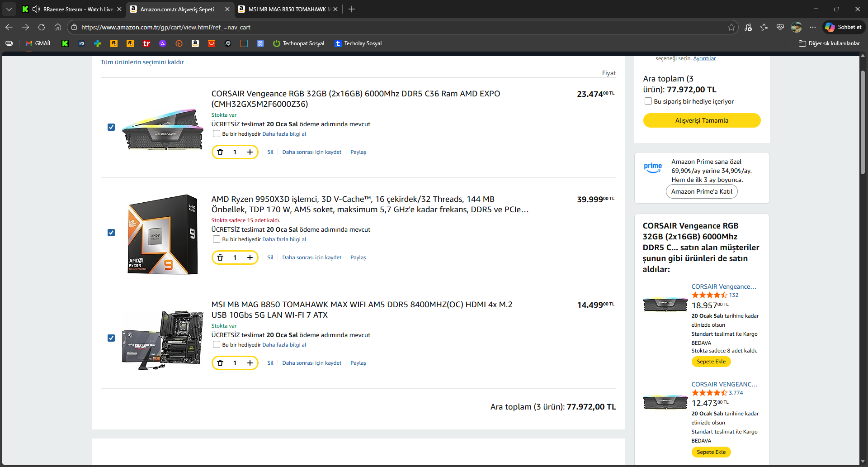Deselect the AMD Ryzen 9950X3D item checkbox
This screenshot has height=467, width=868.
pyautogui.click(x=111, y=233)
